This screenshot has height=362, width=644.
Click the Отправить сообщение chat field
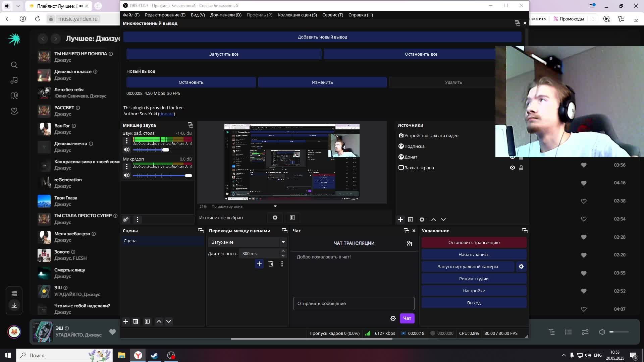pyautogui.click(x=354, y=303)
